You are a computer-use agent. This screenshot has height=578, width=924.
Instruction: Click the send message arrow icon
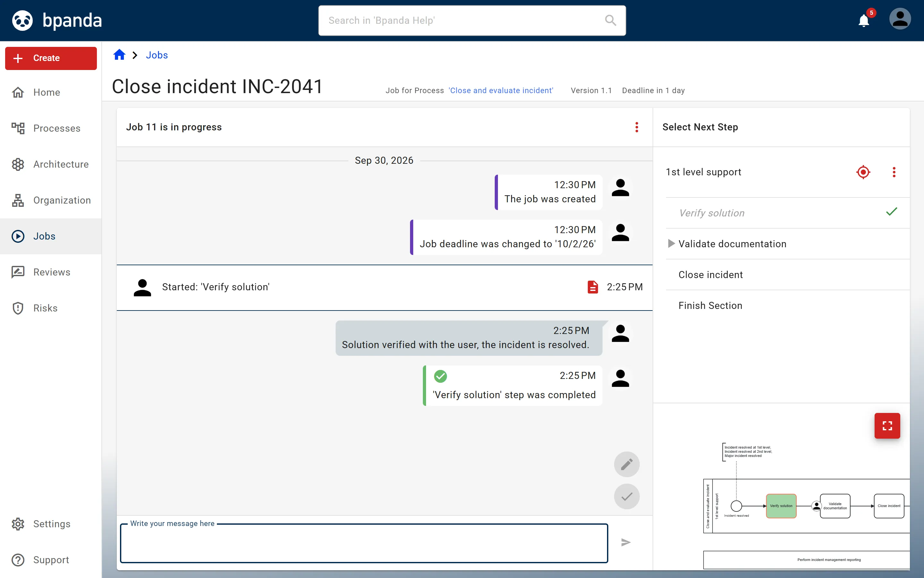coord(626,542)
